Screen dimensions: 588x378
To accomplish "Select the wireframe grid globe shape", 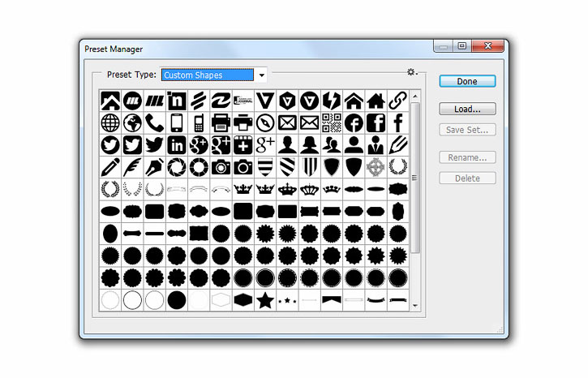I will pyautogui.click(x=110, y=123).
